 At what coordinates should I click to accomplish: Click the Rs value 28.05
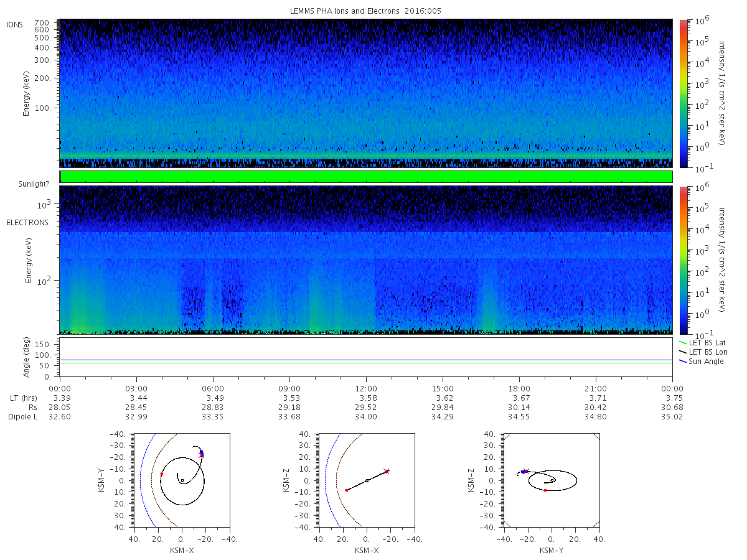point(60,408)
